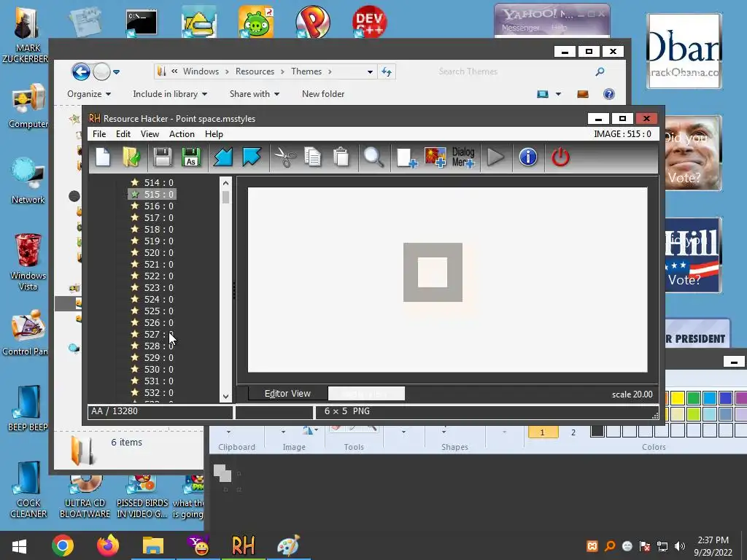The height and width of the screenshot is (560, 747).
Task: Click the down-right blue arrow toolbar icon
Action: [252, 157]
